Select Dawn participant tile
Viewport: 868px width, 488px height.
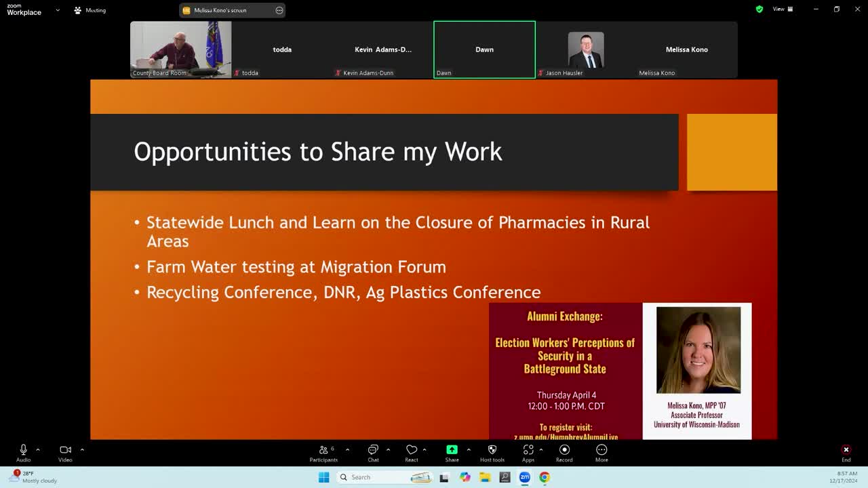(x=484, y=49)
